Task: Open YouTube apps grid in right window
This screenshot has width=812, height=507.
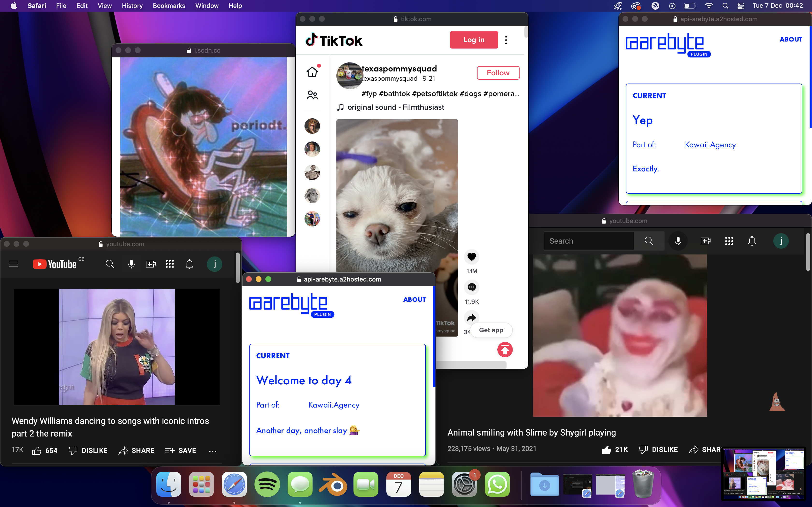Action: pos(728,241)
